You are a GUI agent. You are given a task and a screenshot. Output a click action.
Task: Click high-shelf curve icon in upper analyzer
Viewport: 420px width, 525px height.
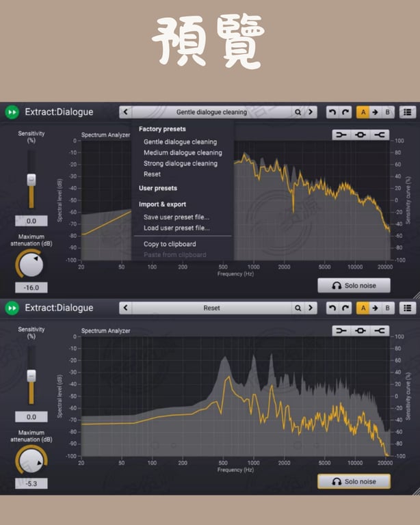pos(380,135)
